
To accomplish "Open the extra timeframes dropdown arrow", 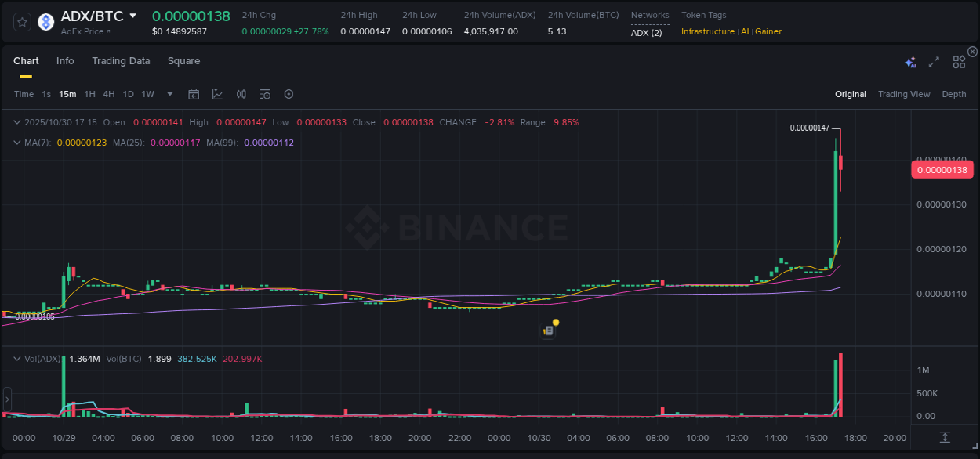I will pos(169,93).
